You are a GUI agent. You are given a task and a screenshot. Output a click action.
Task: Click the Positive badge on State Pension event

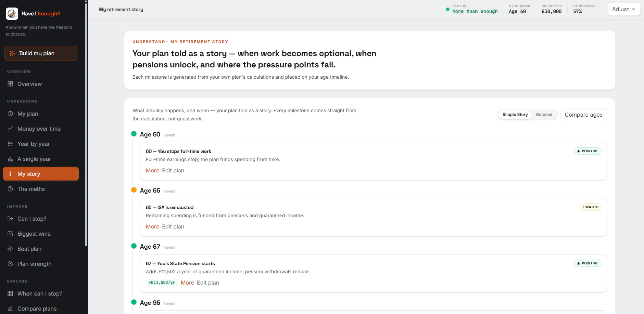pos(588,263)
